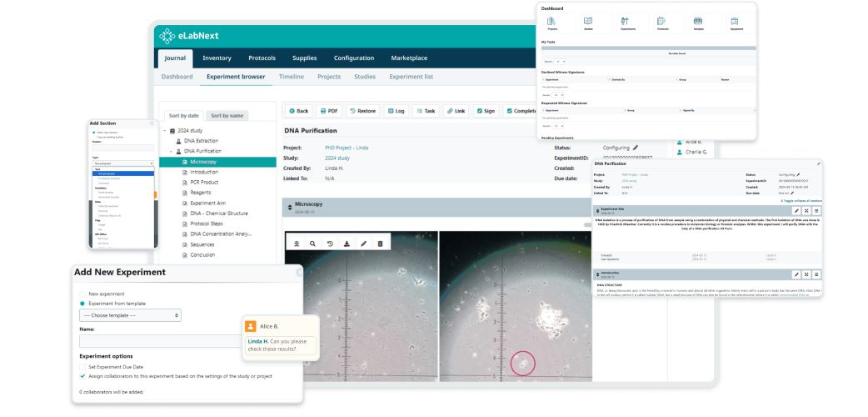Click the move-section icon on image toolbar
Viewport: 868px width, 417px height.
(297, 243)
